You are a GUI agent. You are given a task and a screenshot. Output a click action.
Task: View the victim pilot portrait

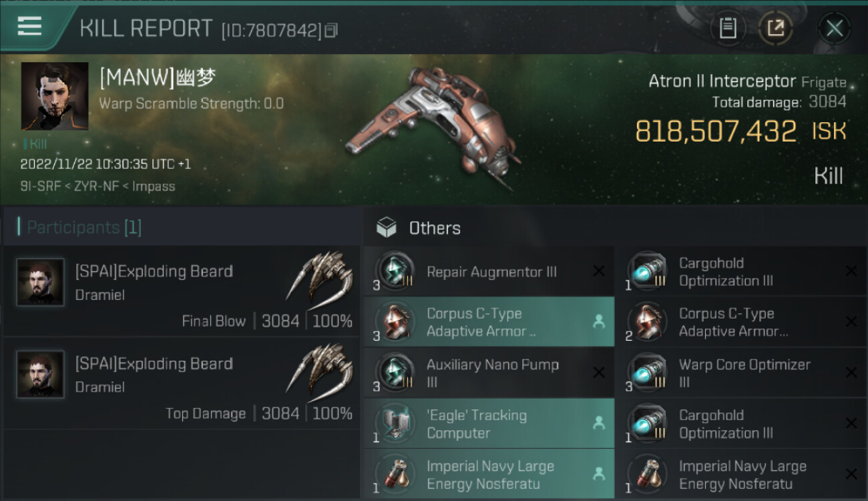(x=55, y=96)
